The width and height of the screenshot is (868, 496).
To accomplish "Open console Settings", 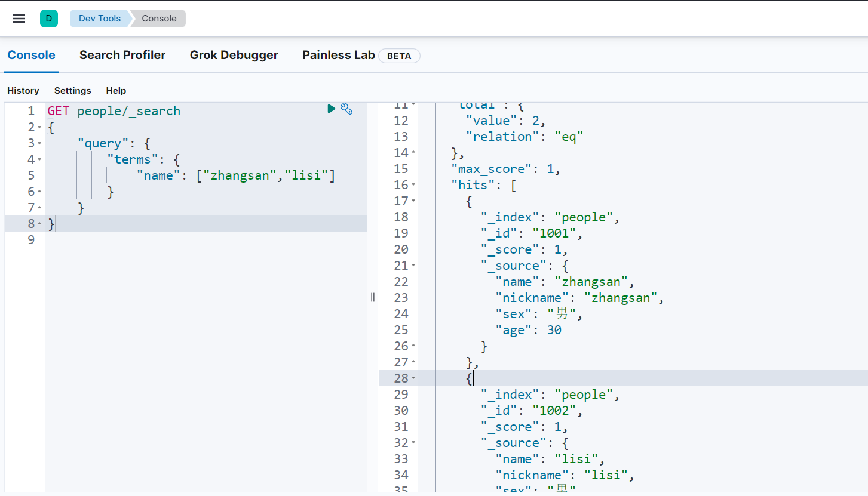I will 72,91.
